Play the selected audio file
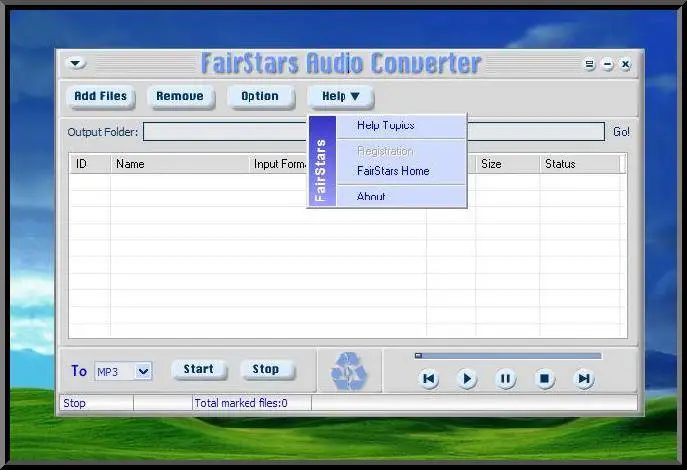The image size is (687, 470). 467,378
